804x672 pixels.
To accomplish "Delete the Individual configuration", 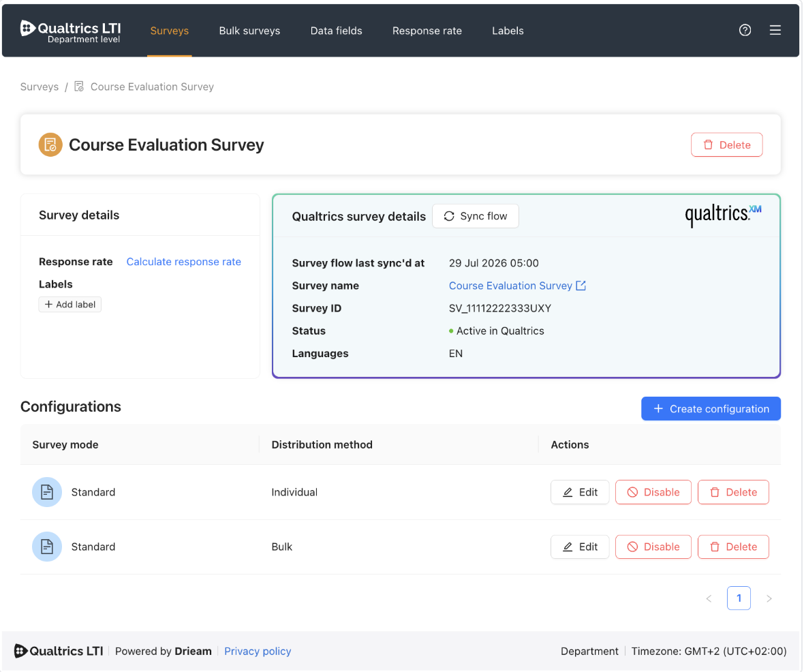I will coord(732,492).
